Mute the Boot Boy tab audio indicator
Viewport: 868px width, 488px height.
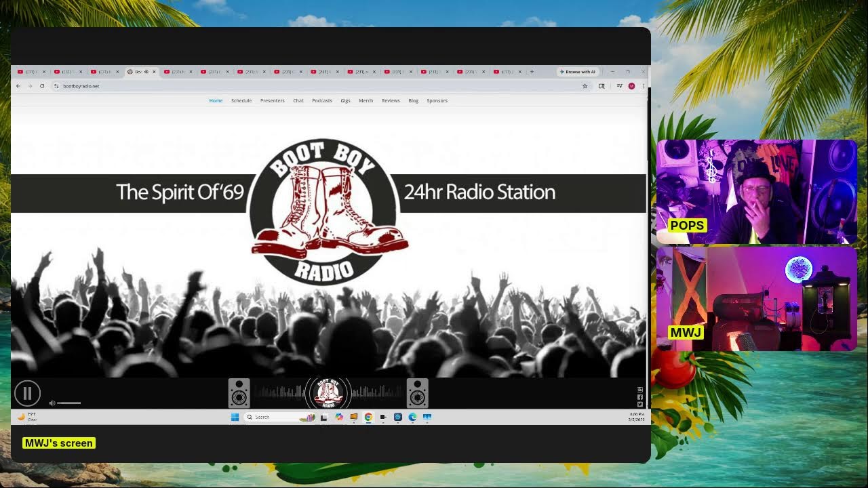[x=146, y=72]
